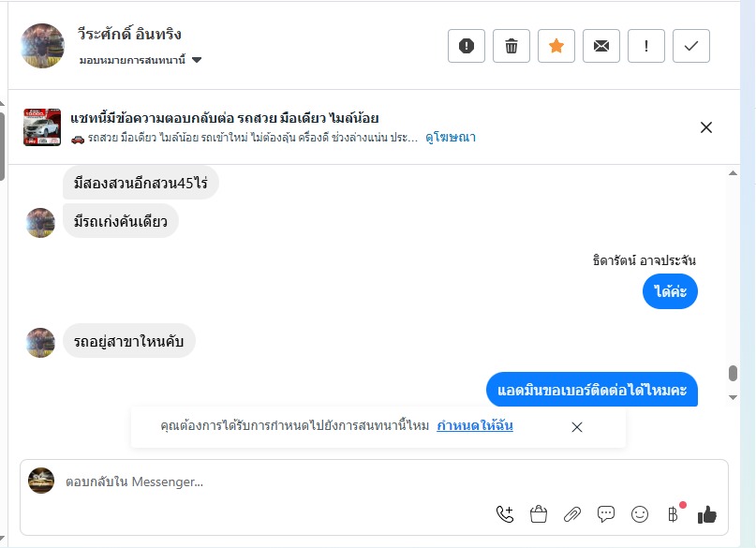Open the car ad thumbnail image
756x548 pixels.
coord(42,127)
